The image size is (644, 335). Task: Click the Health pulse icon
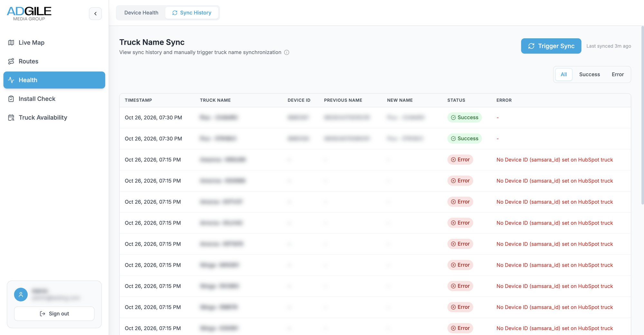pyautogui.click(x=11, y=80)
